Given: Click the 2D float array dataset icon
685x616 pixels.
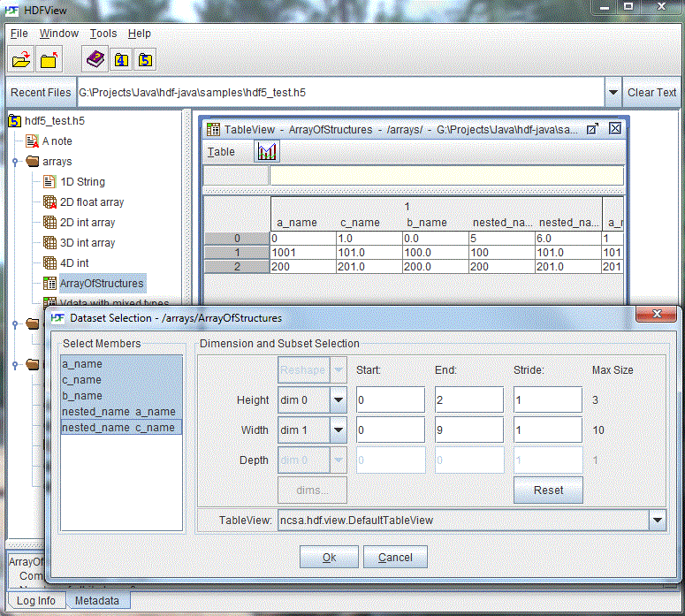Looking at the screenshot, I should click(49, 202).
